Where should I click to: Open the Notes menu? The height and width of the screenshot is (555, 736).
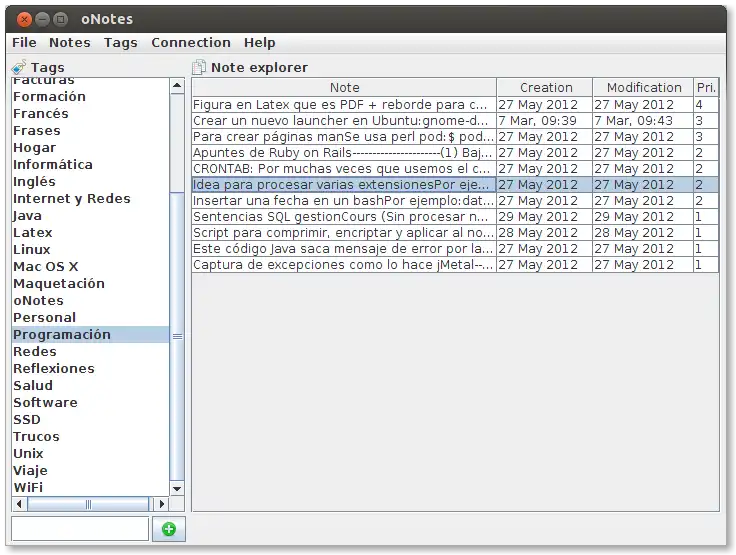pos(69,43)
